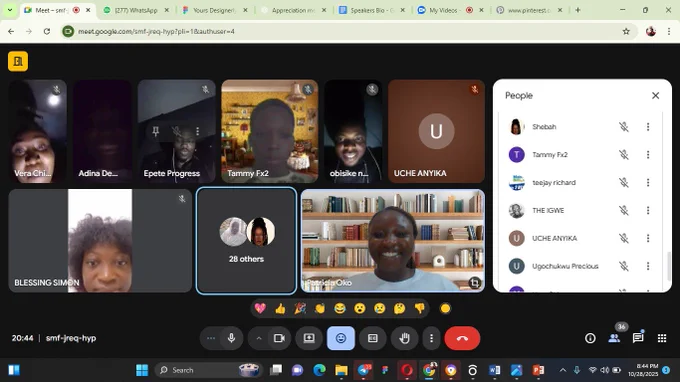Send laughing face reaction
680x382 pixels.
point(340,308)
